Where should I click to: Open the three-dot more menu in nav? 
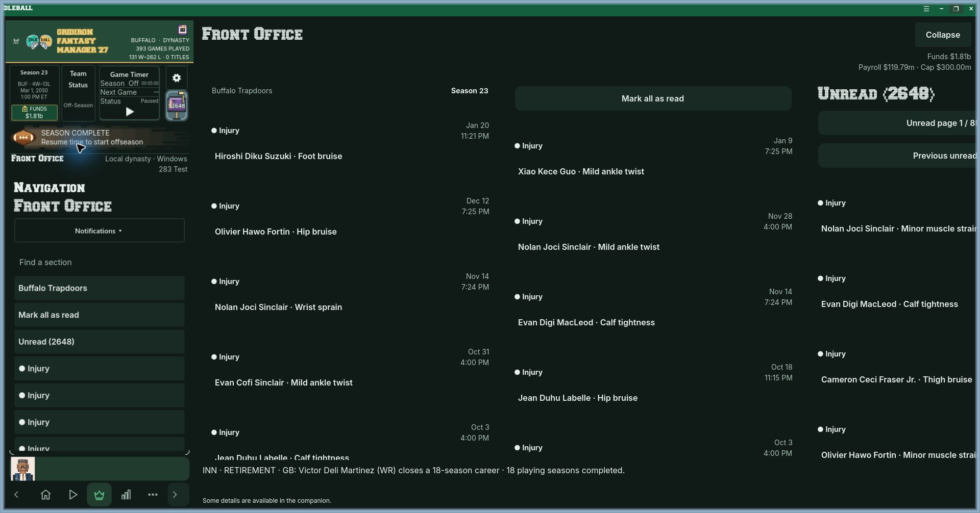click(x=153, y=495)
